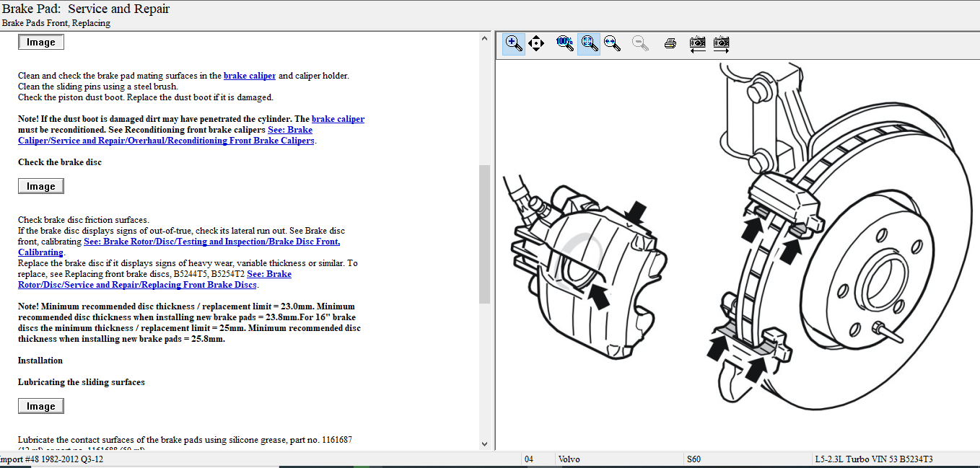This screenshot has height=468, width=980.
Task: Click the Image button below Check the brake disc
Action: tap(41, 186)
